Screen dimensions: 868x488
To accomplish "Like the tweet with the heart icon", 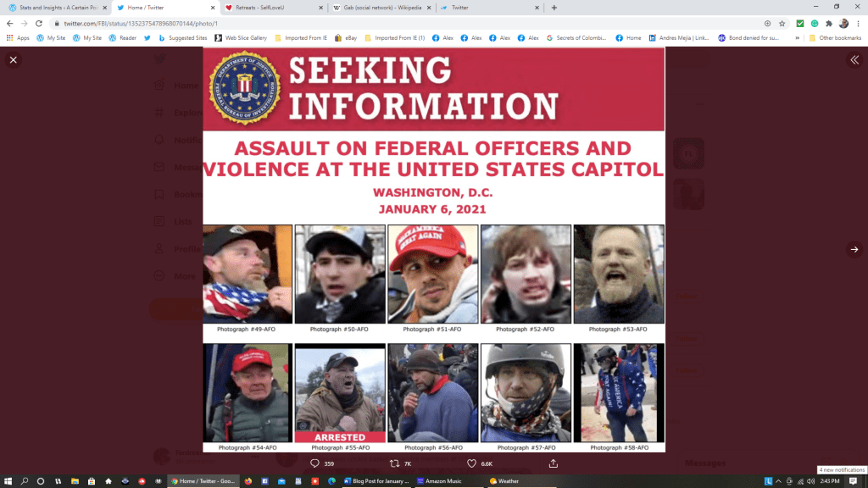I will 472,463.
